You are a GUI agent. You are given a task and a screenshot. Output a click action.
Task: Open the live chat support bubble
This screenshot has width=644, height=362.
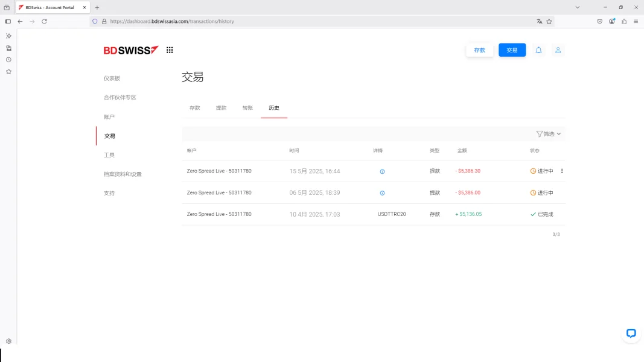click(631, 333)
